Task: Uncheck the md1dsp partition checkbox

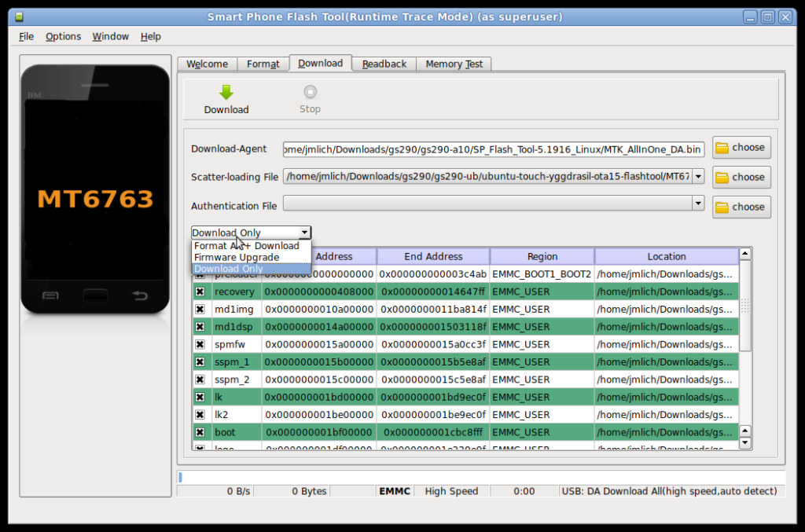Action: point(200,327)
